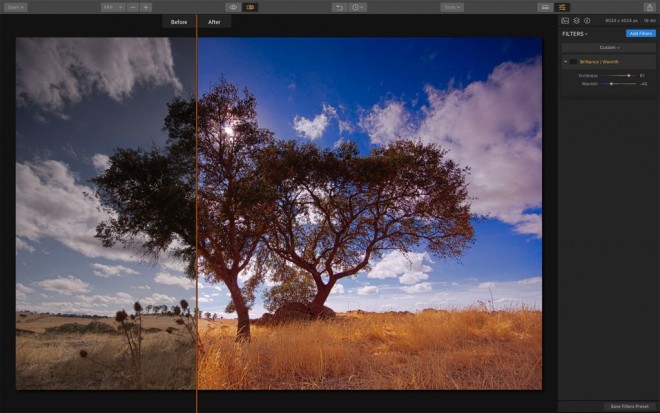The width and height of the screenshot is (660, 413).
Task: Toggle Brilliance / Warmth filter visibility box
Action: click(573, 61)
